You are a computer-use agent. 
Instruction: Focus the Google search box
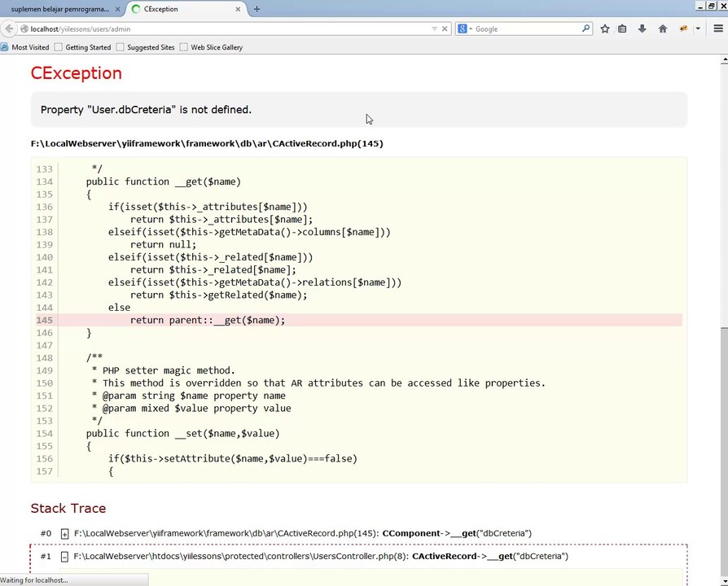[527, 28]
